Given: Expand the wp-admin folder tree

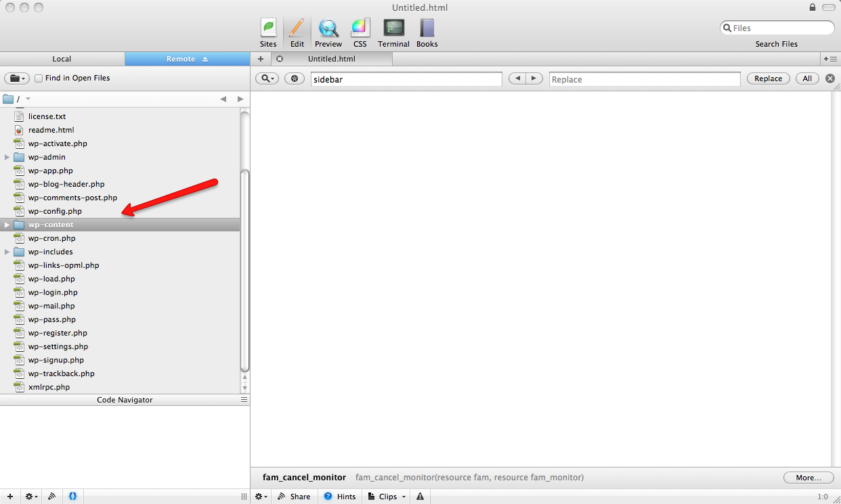Looking at the screenshot, I should click(x=7, y=157).
